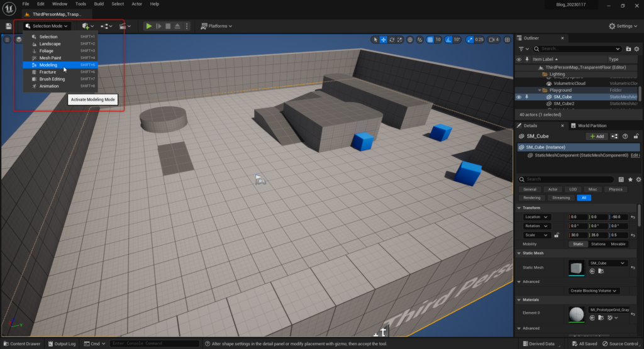Click SM_Cube static mesh thumbnail

pyautogui.click(x=576, y=268)
